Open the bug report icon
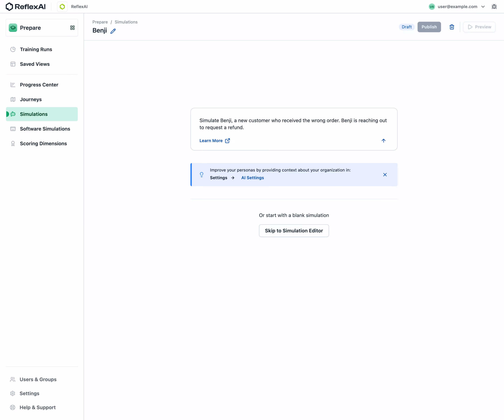The image size is (504, 420). coord(494,6)
